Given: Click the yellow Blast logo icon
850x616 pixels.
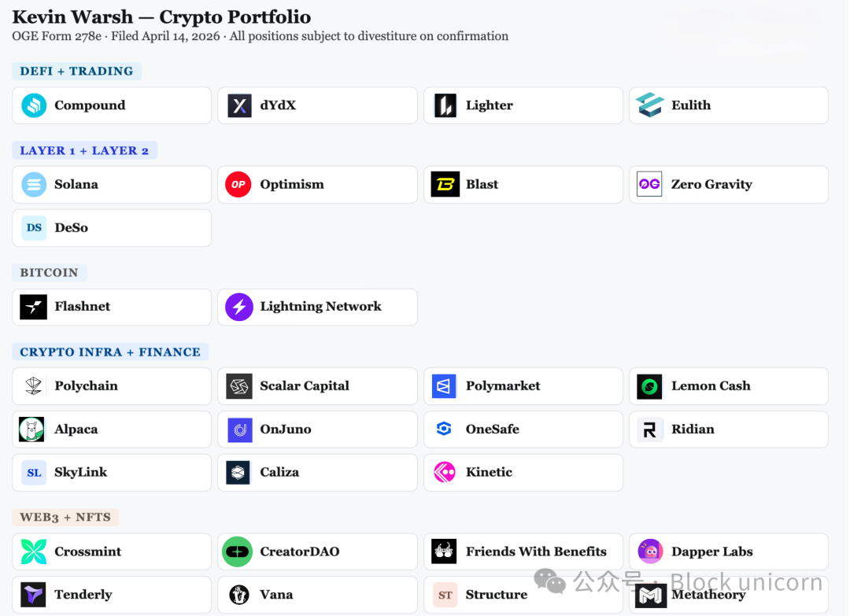Looking at the screenshot, I should pyautogui.click(x=445, y=185).
